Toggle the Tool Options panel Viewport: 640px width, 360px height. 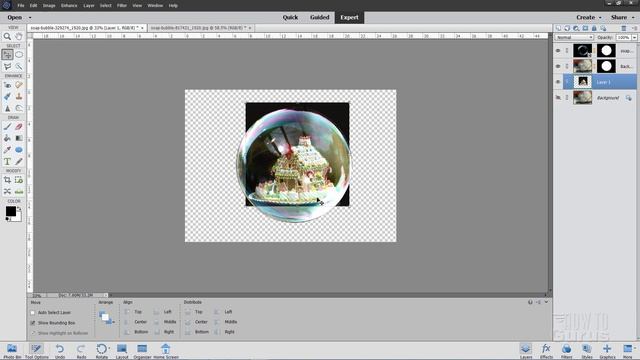(x=36, y=351)
